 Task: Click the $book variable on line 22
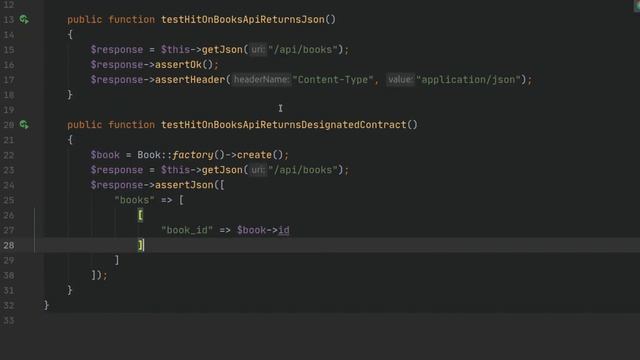click(105, 155)
